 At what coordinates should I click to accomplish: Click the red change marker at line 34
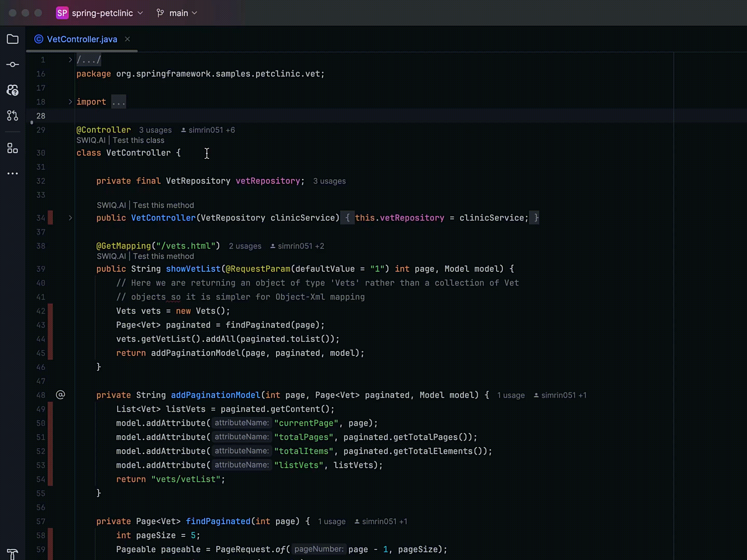(x=50, y=218)
